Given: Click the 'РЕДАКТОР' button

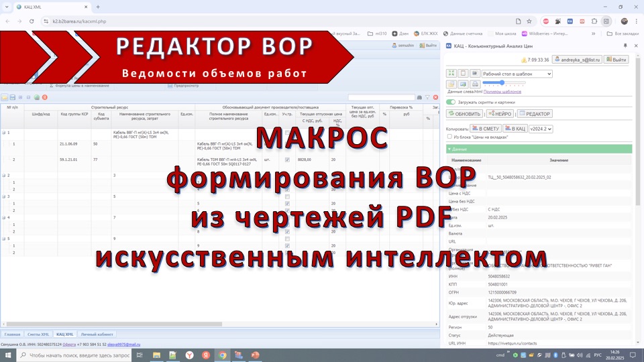Looking at the screenshot, I should click(535, 114).
